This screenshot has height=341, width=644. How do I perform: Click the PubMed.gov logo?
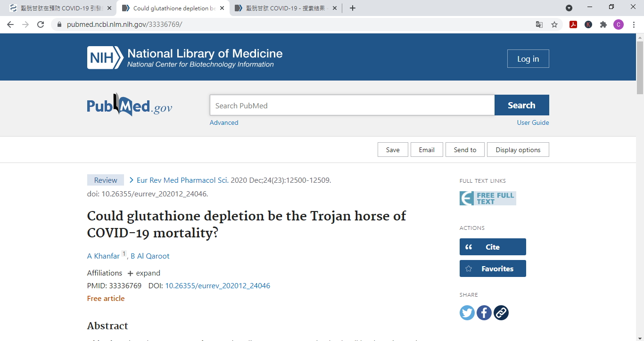pos(129,106)
